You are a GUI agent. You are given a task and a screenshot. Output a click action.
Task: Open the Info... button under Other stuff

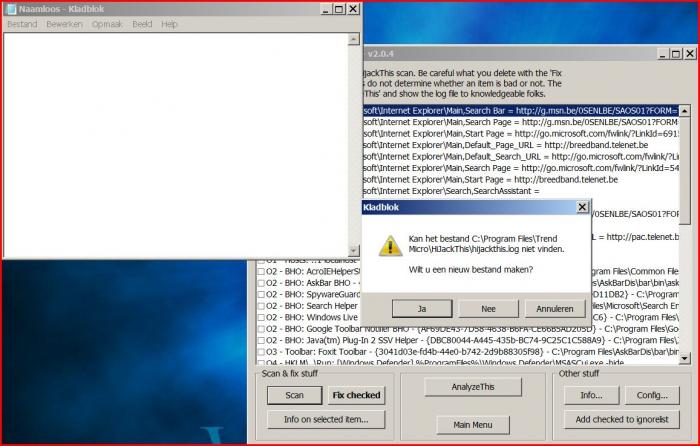click(x=592, y=395)
